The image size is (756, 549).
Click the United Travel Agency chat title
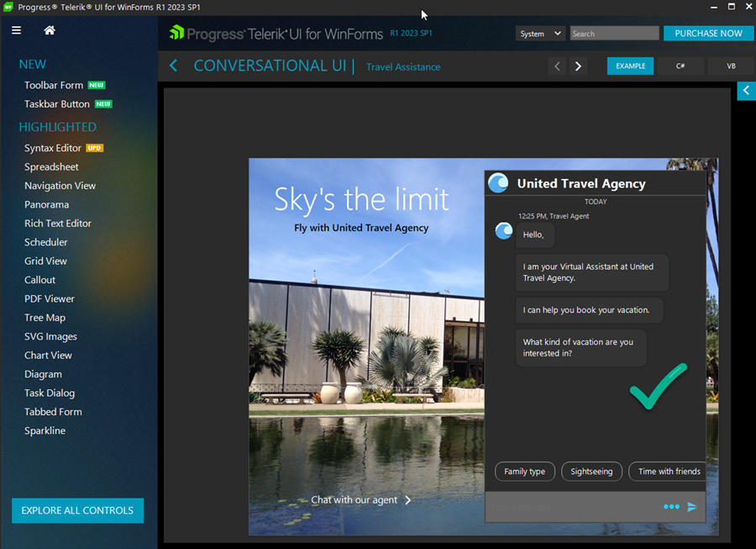[x=581, y=184]
